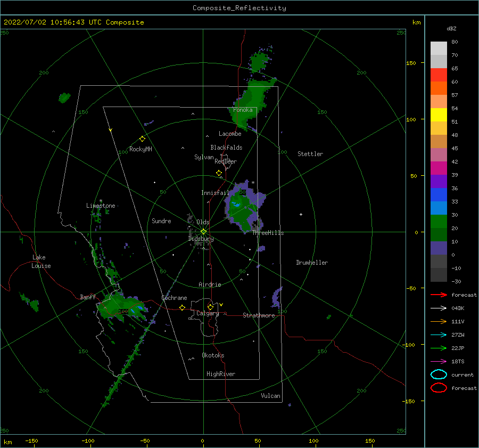Click the Lacombe city label

230,134
